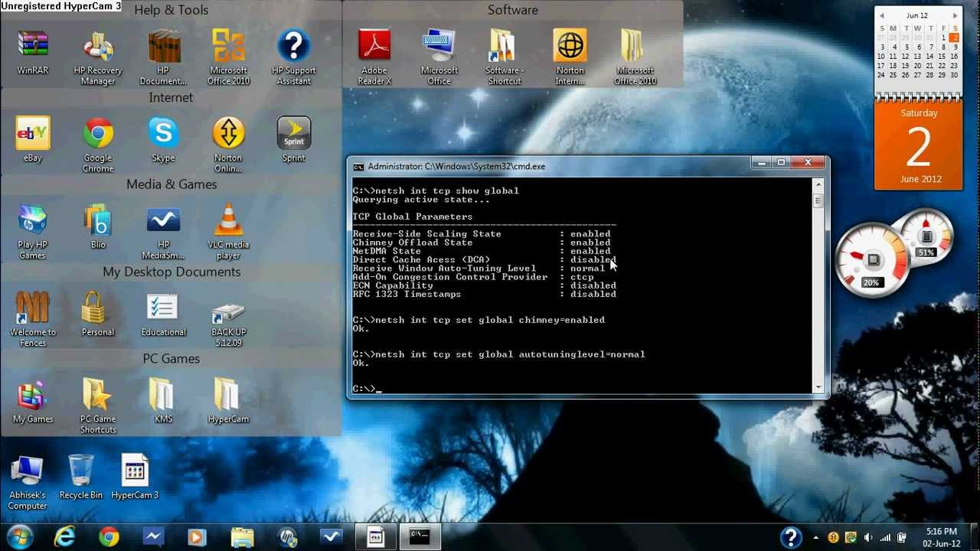Launch Google Chrome from the Internet fence
Viewport: 980px width, 551px height.
tap(98, 145)
